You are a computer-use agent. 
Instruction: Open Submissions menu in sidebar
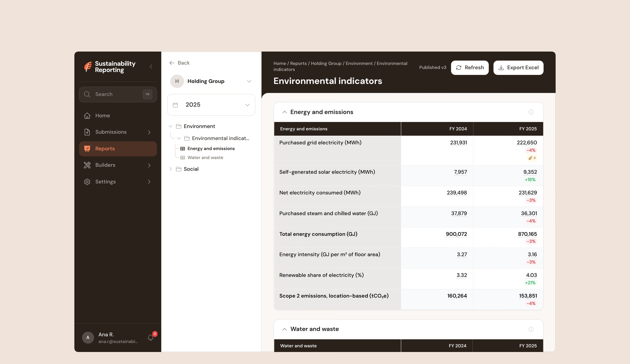coord(118,132)
